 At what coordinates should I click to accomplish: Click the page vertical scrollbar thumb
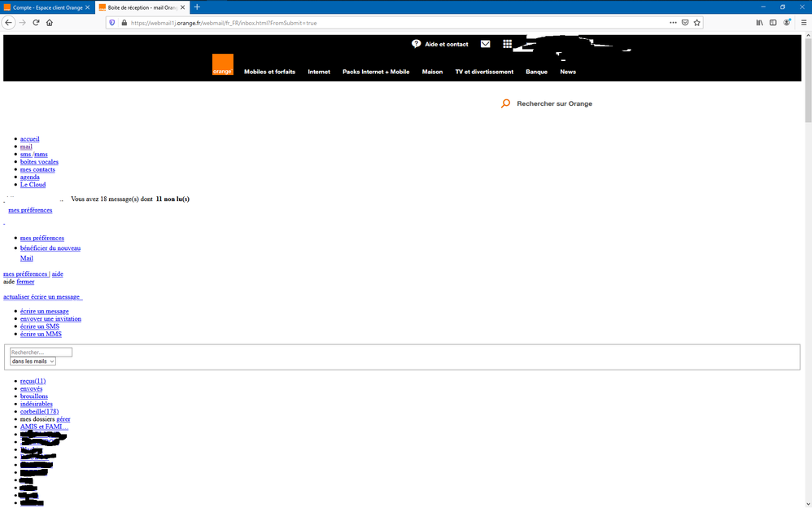[809, 81]
